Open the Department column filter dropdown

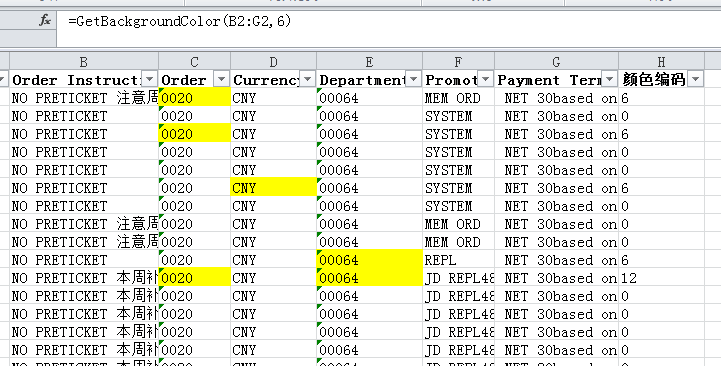point(413,79)
